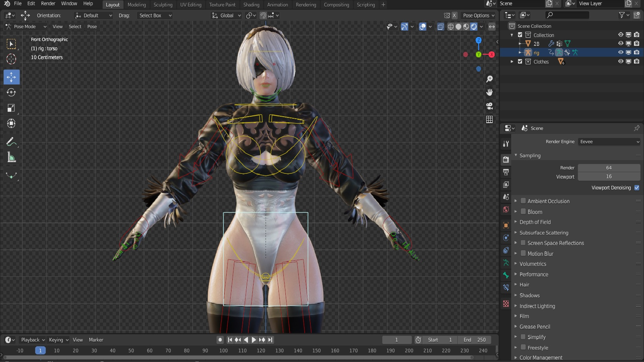Open the Output properties tab
The height and width of the screenshot is (362, 644).
[506, 172]
